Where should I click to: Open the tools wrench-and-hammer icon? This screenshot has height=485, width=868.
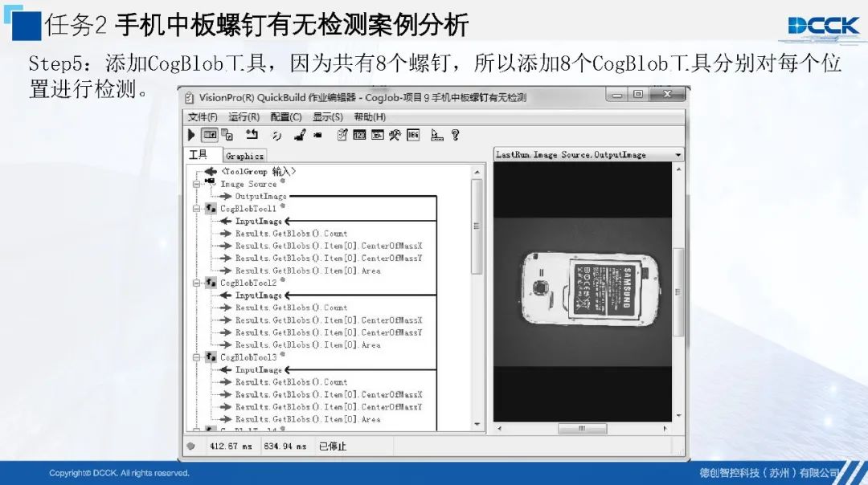click(395, 134)
